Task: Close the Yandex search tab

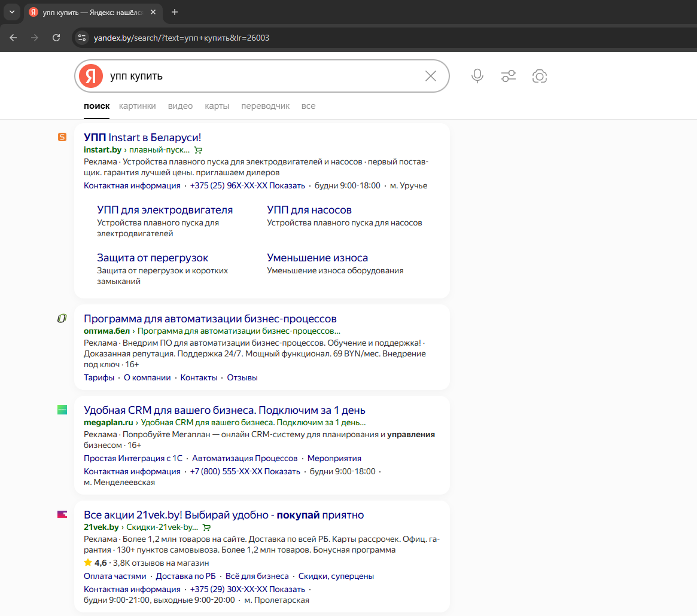Action: [x=153, y=12]
